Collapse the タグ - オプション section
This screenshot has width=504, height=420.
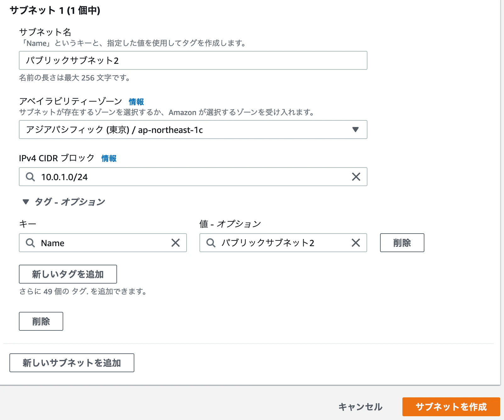[26, 202]
